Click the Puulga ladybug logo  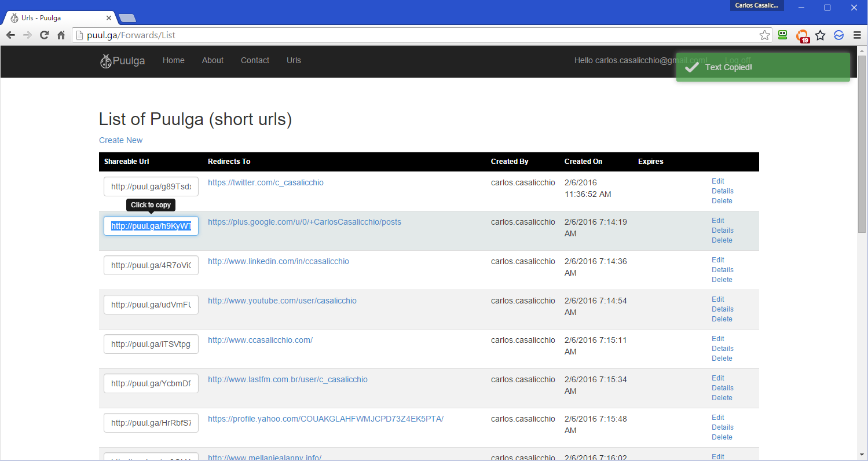pyautogui.click(x=105, y=61)
